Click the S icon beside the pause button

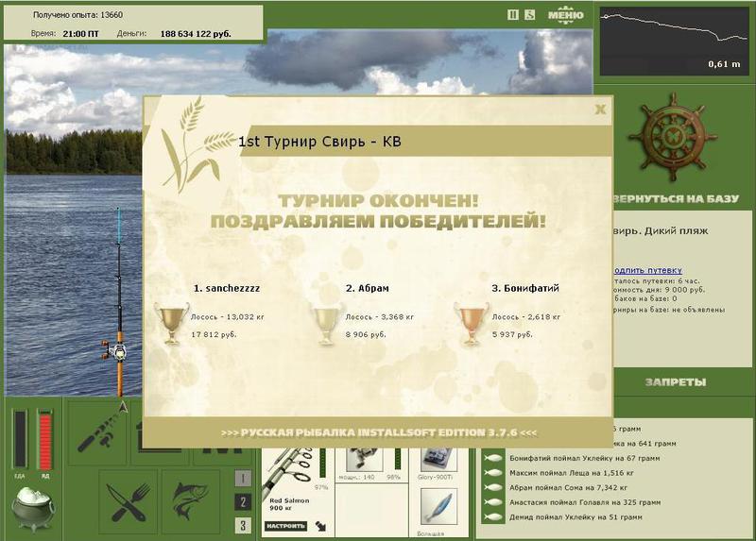(x=529, y=15)
